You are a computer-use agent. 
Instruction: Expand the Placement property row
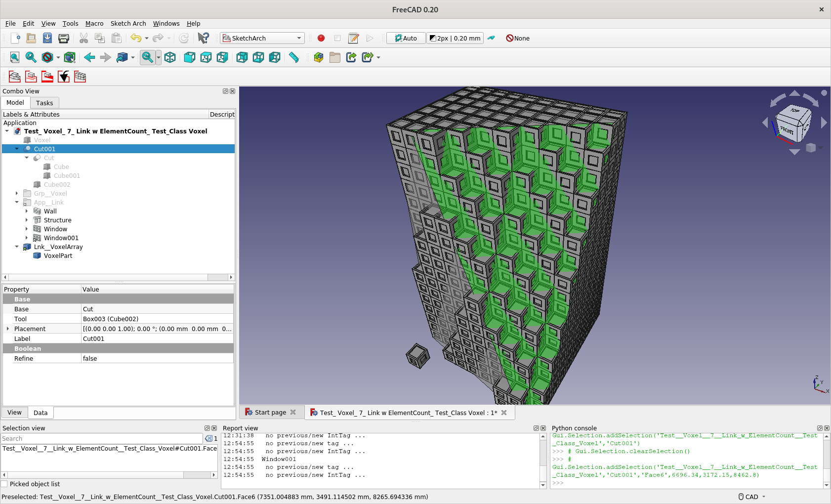pyautogui.click(x=8, y=329)
